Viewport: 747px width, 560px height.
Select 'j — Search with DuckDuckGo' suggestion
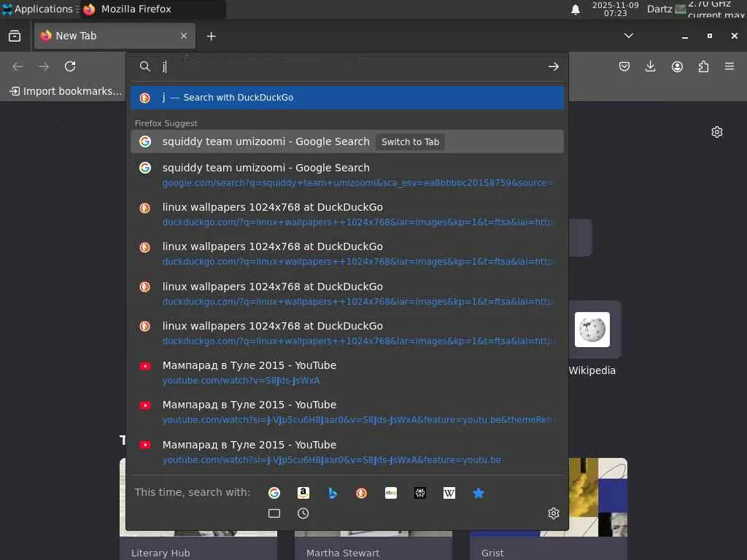tap(347, 98)
